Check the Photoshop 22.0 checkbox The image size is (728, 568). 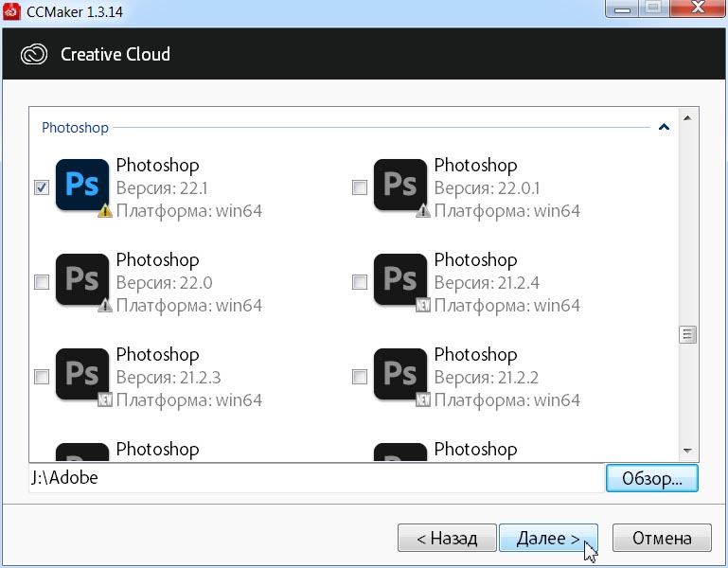pos(42,282)
